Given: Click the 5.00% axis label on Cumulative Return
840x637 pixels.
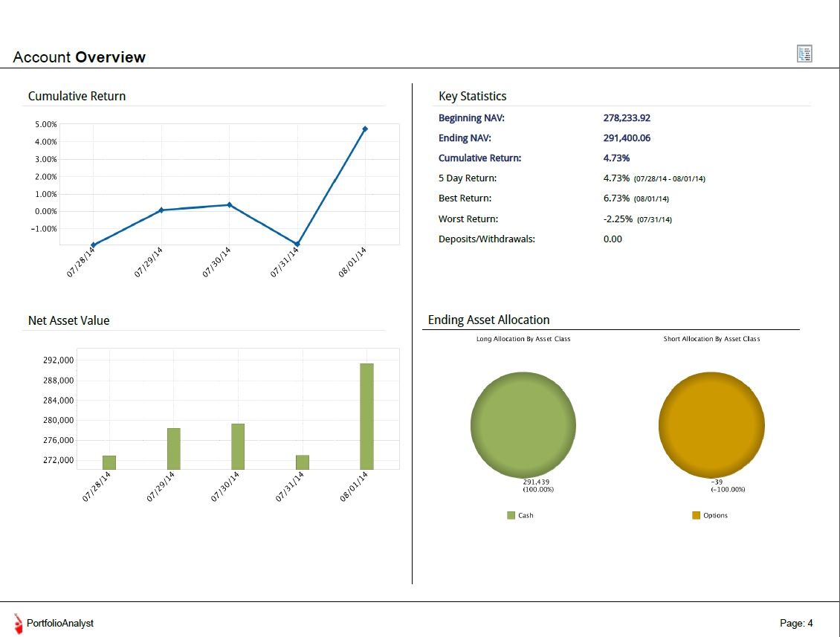Looking at the screenshot, I should pos(45,124).
